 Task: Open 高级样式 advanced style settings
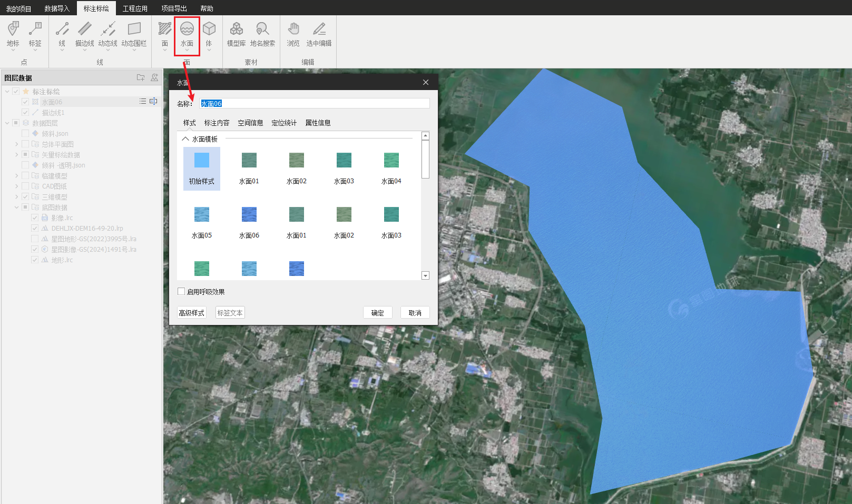click(x=191, y=313)
